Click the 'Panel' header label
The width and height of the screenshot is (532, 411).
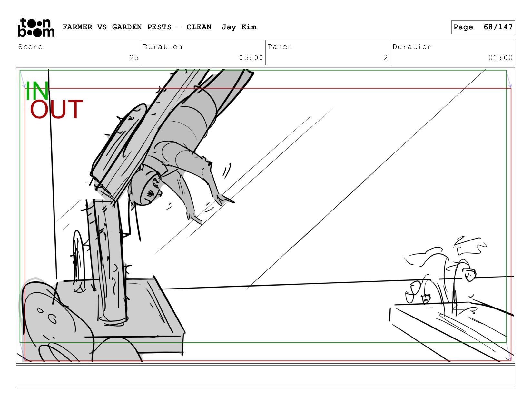point(280,47)
